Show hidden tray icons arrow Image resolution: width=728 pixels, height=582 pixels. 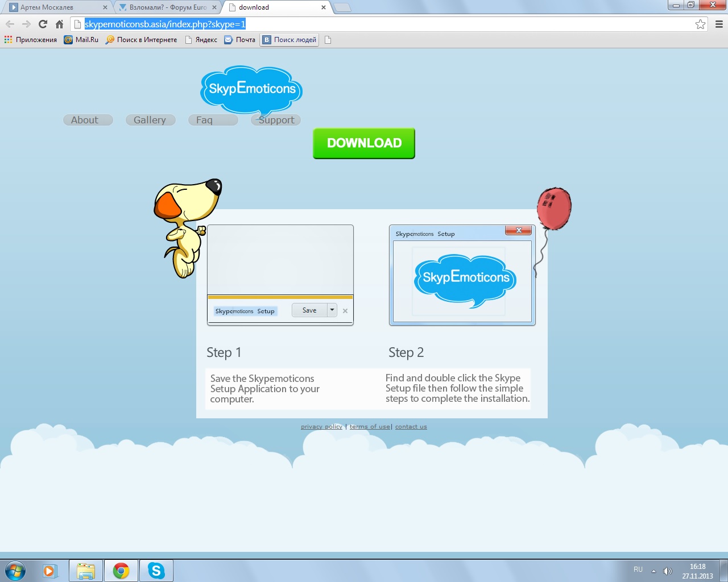pos(653,571)
